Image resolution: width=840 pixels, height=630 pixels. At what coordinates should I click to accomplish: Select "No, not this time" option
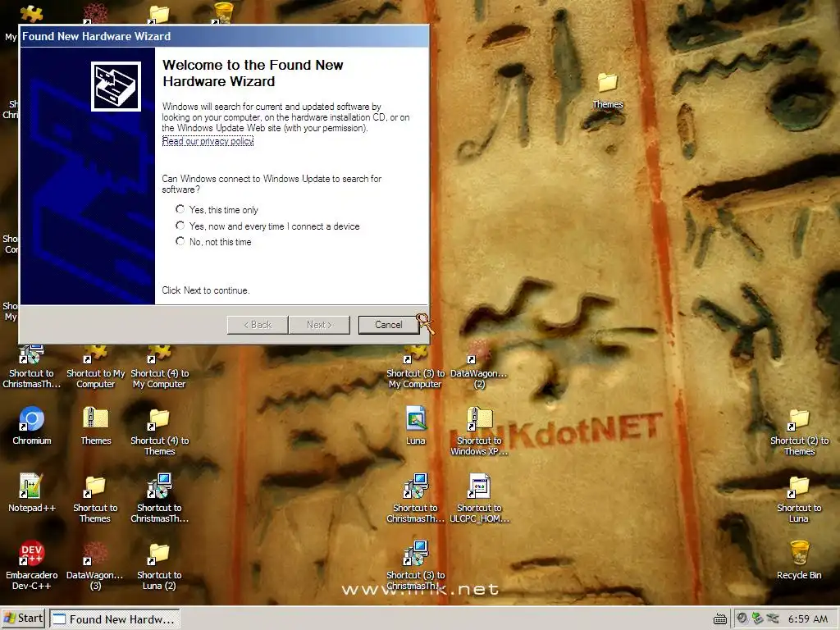(x=180, y=241)
